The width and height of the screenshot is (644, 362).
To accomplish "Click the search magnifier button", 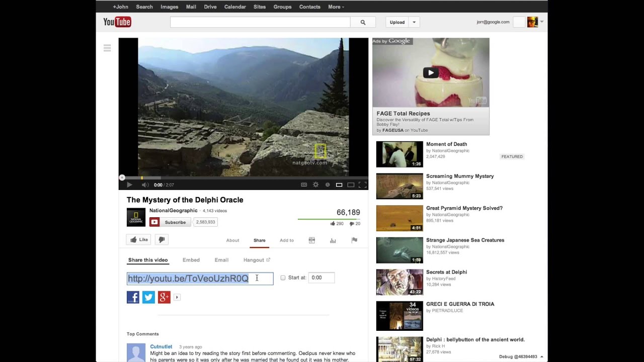I will 363,22.
